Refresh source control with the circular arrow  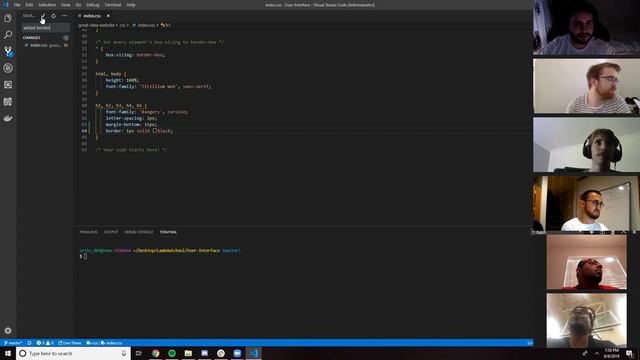53,16
